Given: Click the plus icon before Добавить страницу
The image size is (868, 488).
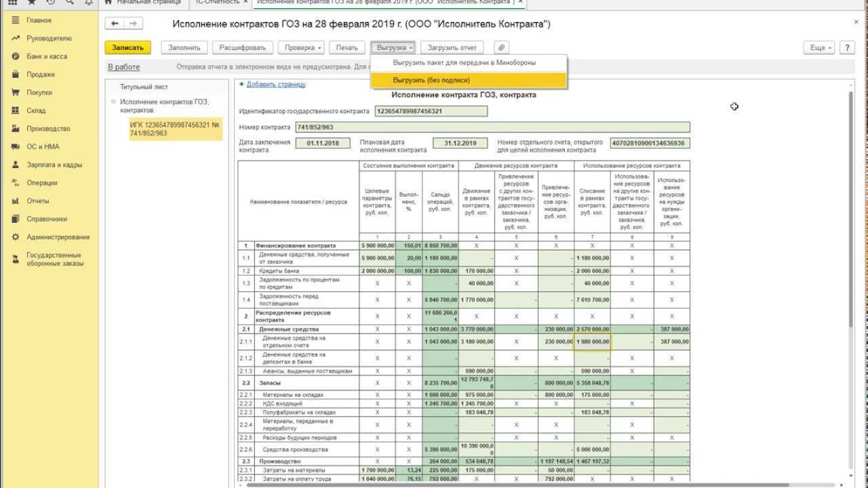Looking at the screenshot, I should 241,85.
